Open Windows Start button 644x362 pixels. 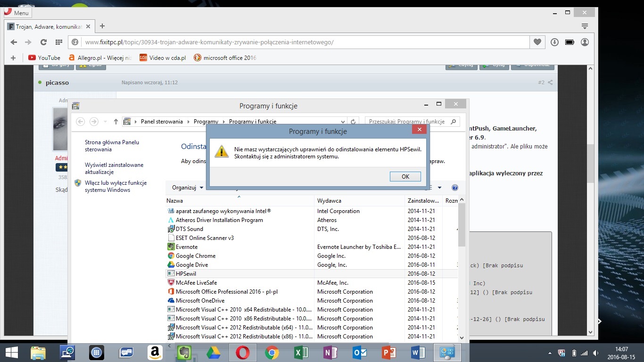click(11, 353)
